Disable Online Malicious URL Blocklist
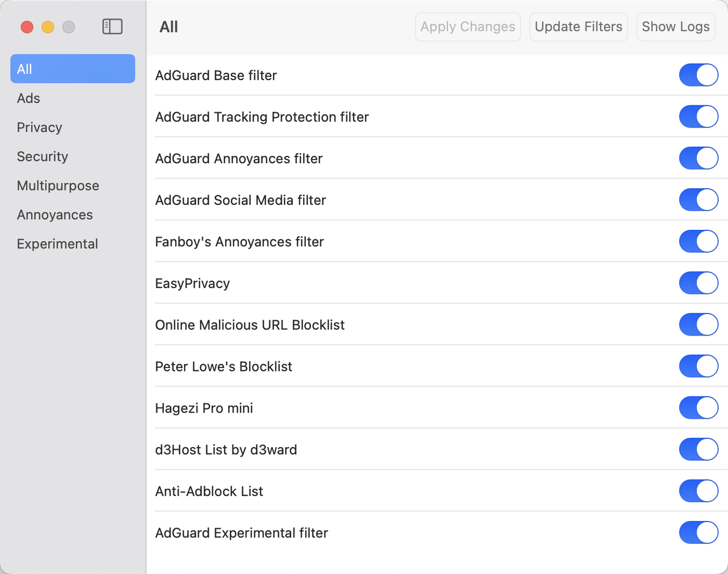The height and width of the screenshot is (574, 728). (x=698, y=324)
